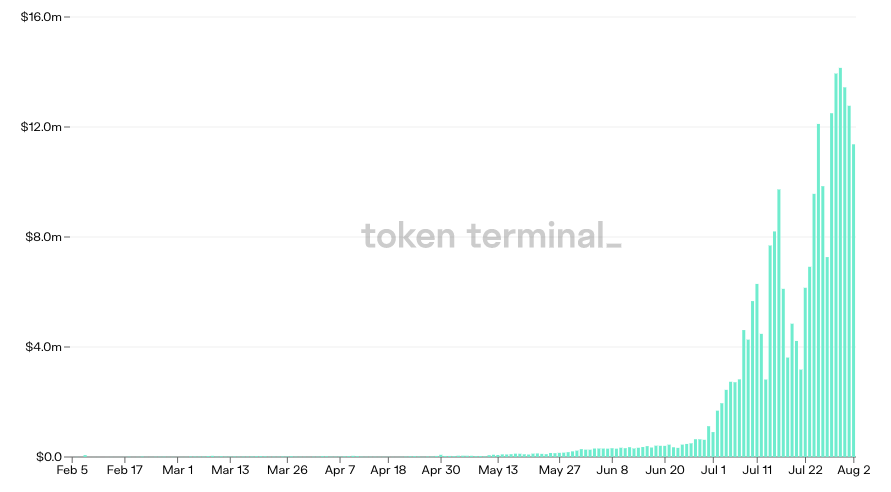Image resolution: width=891 pixels, height=492 pixels.
Task: Click the Jul 1 x-axis label
Action: (714, 470)
